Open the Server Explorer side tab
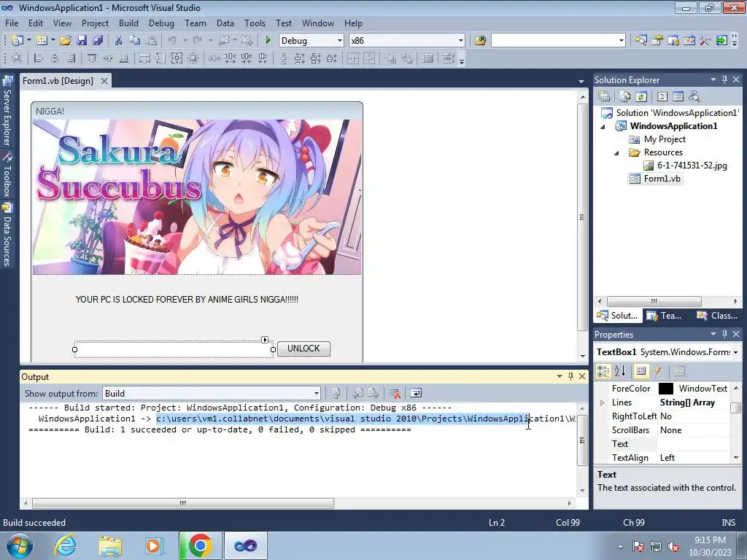Viewport: 747px width, 560px height. (x=7, y=112)
